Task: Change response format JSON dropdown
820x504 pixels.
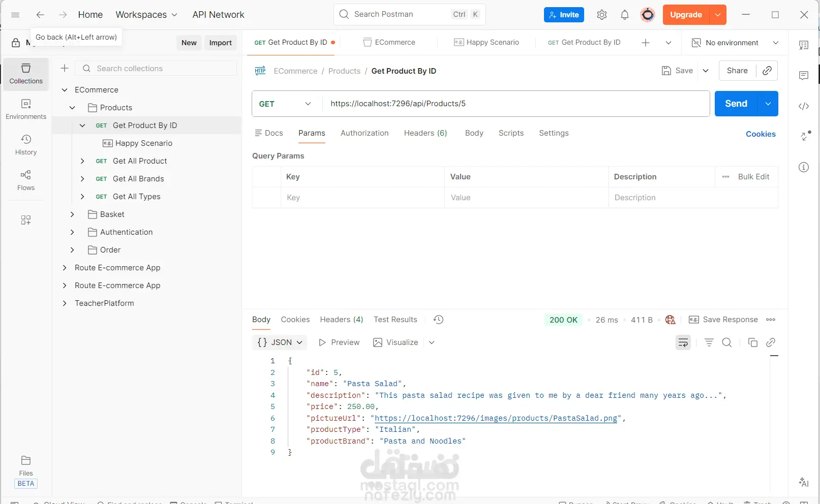Action: tap(280, 342)
